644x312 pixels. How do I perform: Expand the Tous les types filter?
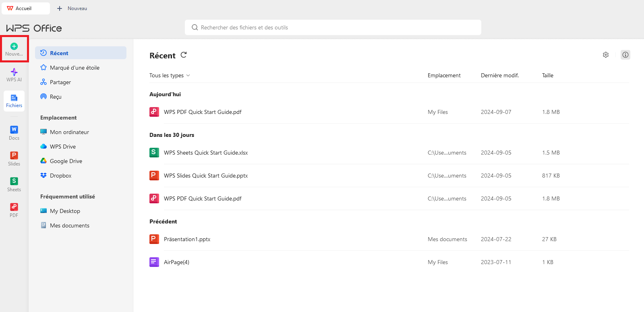tap(170, 76)
